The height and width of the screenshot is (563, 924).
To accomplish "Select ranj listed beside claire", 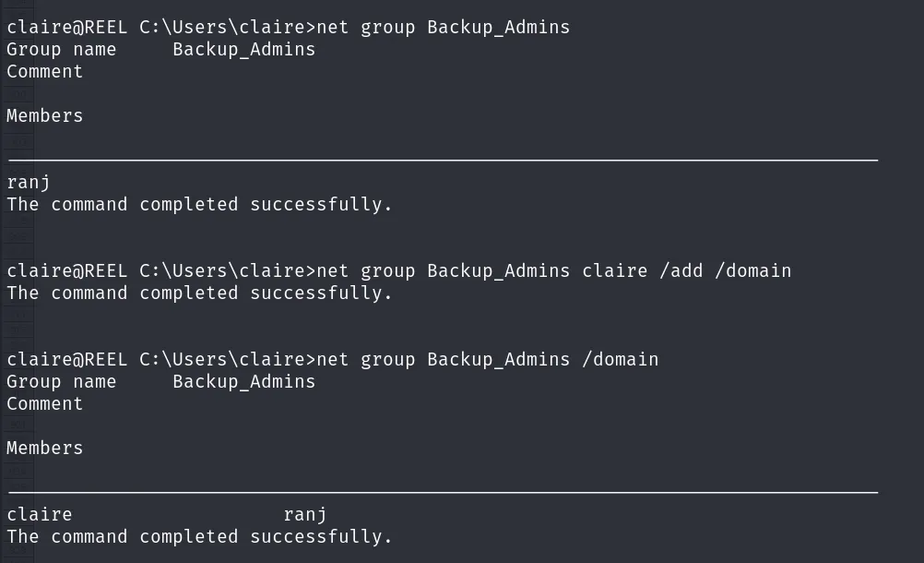I will pos(305,515).
